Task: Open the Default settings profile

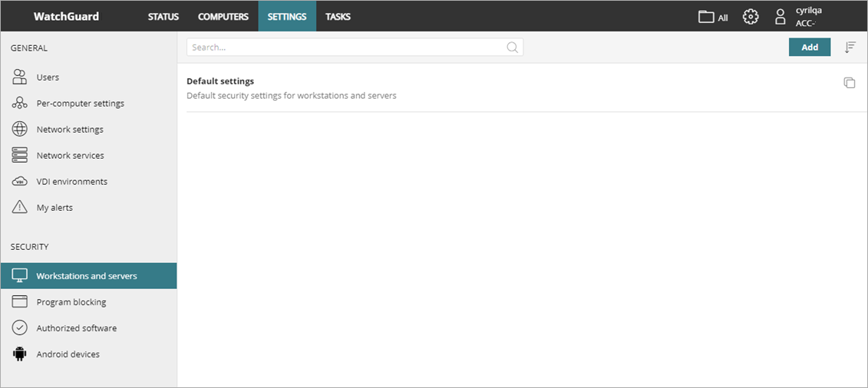Action: point(220,81)
